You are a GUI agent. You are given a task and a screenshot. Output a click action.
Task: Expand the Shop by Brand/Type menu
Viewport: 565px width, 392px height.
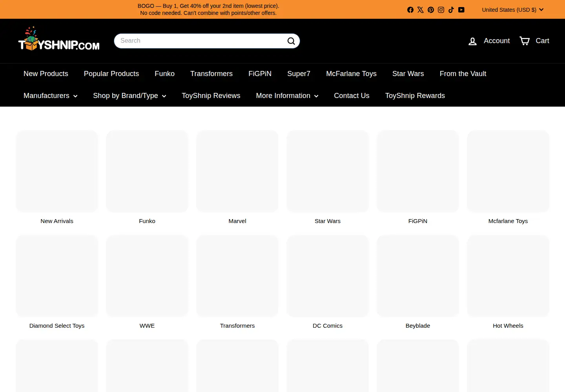click(129, 96)
